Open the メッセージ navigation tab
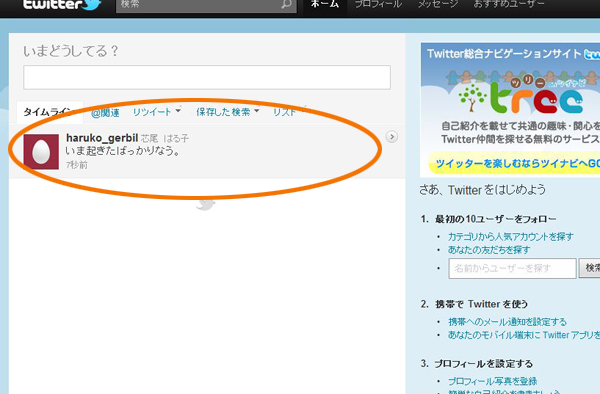Screen dimensions: 600x394 coord(437,4)
